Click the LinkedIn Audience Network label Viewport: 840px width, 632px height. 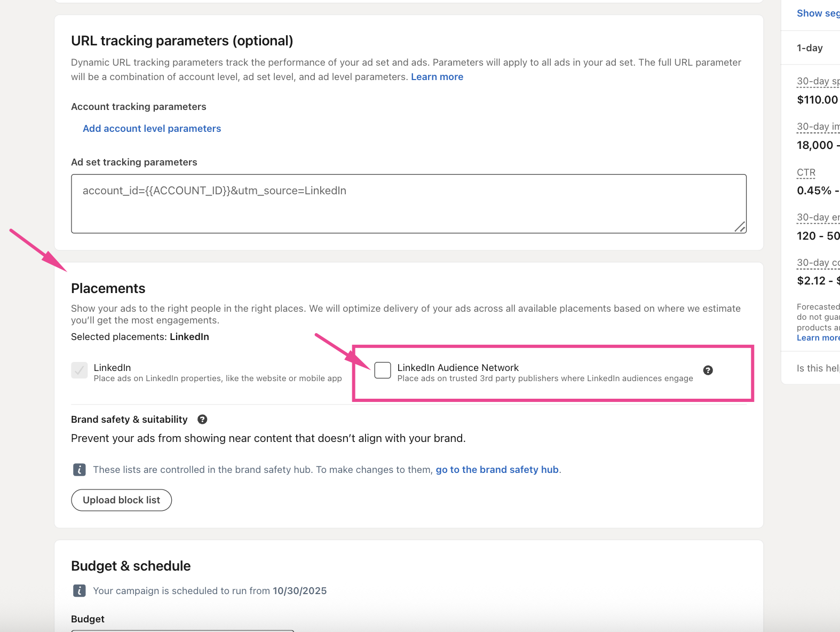(458, 368)
